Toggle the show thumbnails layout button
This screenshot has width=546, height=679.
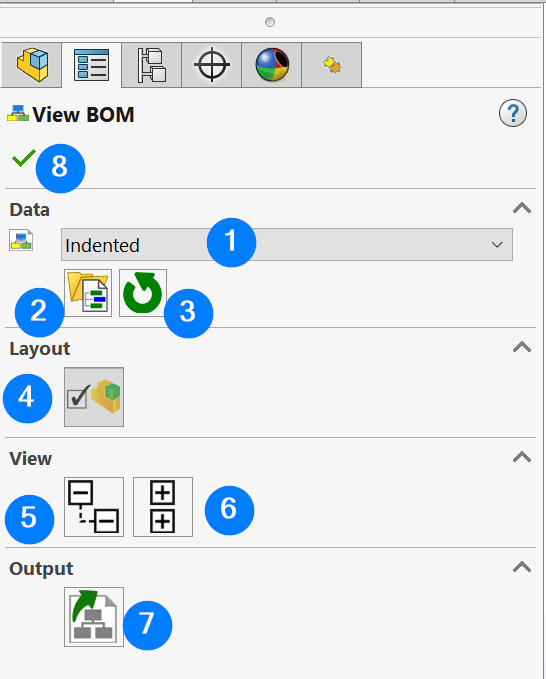(x=94, y=397)
